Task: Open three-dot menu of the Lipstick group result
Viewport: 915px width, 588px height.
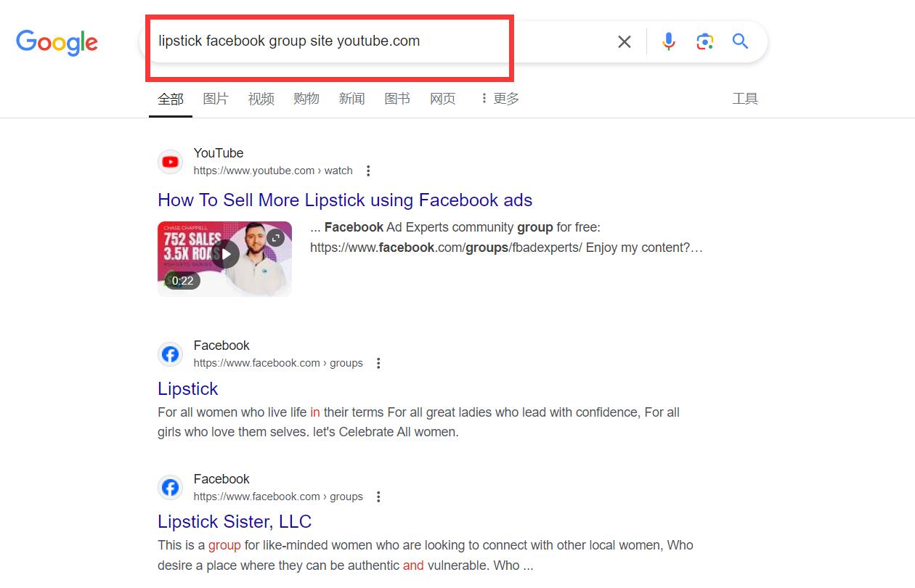Action: pos(378,363)
